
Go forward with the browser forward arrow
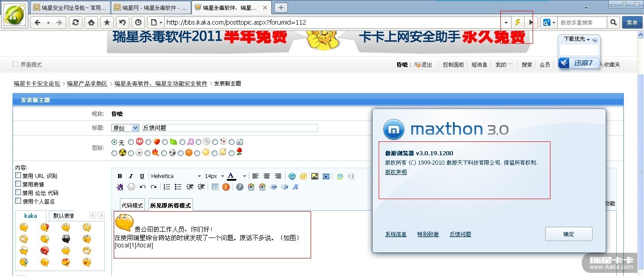60,22
